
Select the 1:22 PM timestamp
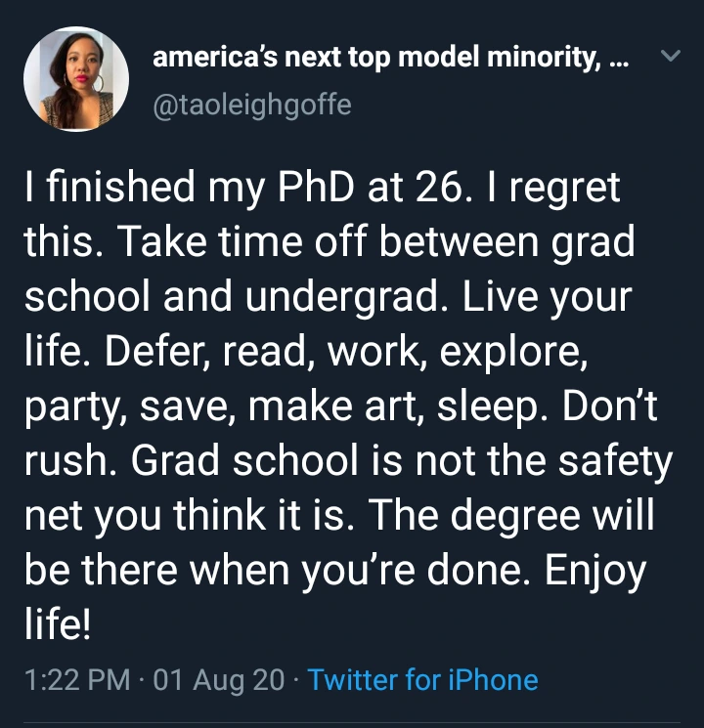pyautogui.click(x=77, y=680)
